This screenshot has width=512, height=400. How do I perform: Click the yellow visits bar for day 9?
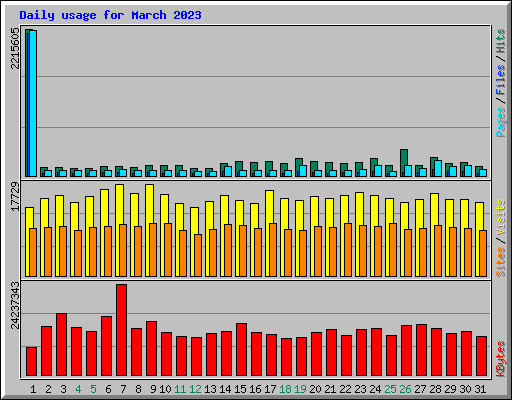[x=149, y=204]
